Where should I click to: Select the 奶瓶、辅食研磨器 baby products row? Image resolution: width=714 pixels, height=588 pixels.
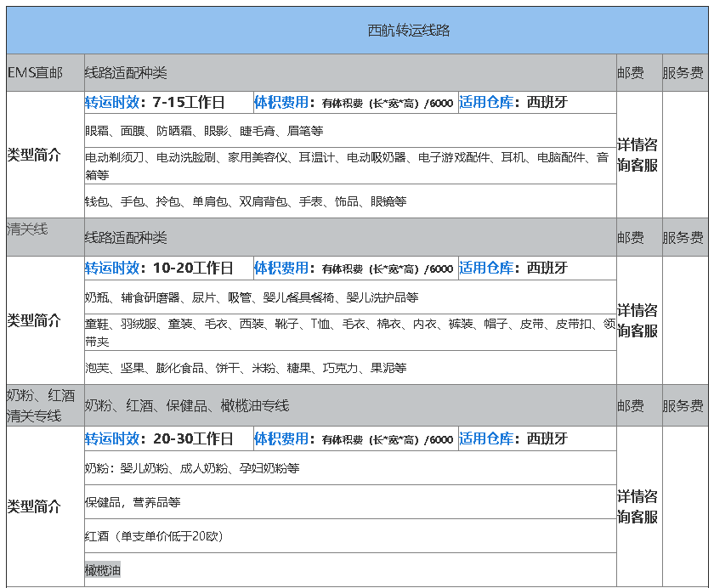pyautogui.click(x=252, y=298)
